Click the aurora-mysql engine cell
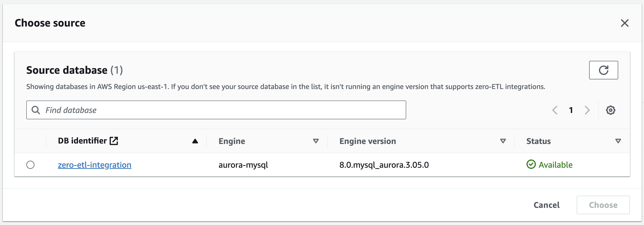 tap(243, 165)
